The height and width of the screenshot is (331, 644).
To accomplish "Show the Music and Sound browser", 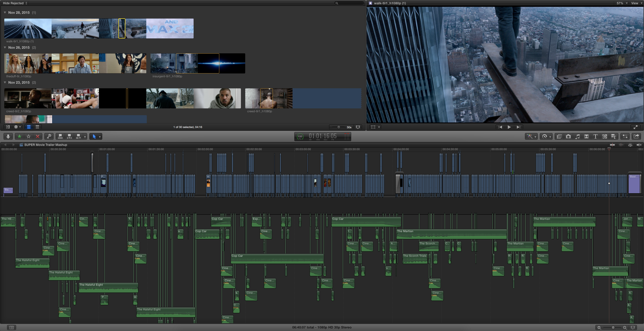I will [577, 137].
